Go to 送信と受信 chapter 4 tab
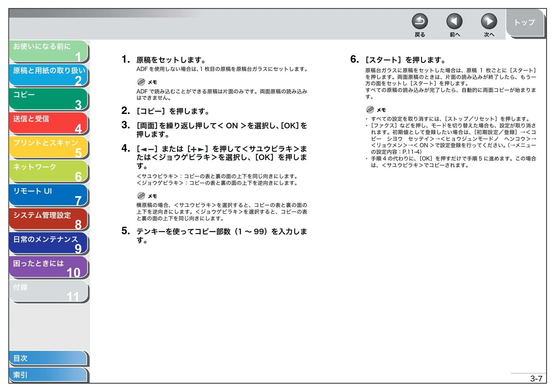Image resolution: width=555 pixels, height=392 pixels. pyautogui.click(x=49, y=123)
